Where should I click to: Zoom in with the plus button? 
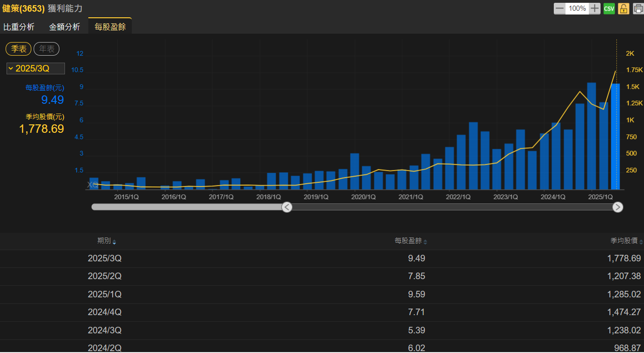pyautogui.click(x=594, y=8)
